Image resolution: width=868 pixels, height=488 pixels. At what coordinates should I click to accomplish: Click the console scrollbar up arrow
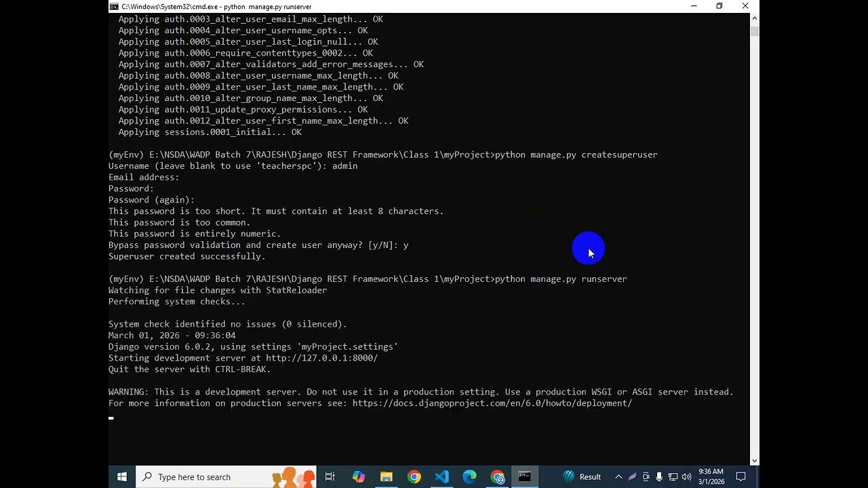coord(754,18)
